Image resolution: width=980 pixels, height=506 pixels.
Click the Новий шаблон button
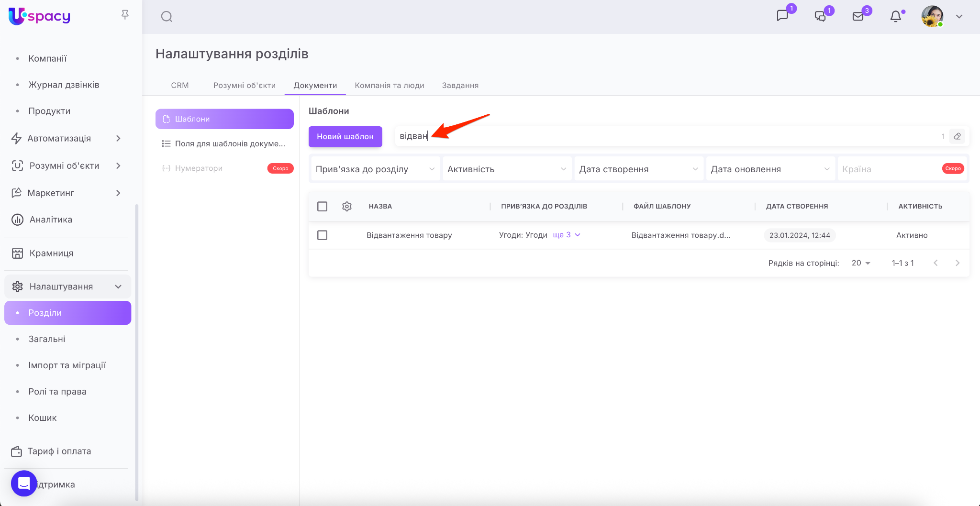coord(345,136)
